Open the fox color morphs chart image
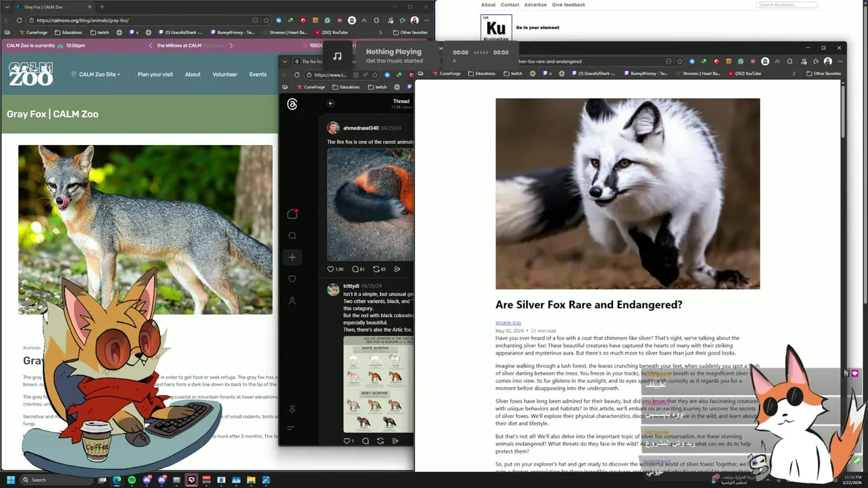Image resolution: width=868 pixels, height=488 pixels. pyautogui.click(x=378, y=384)
